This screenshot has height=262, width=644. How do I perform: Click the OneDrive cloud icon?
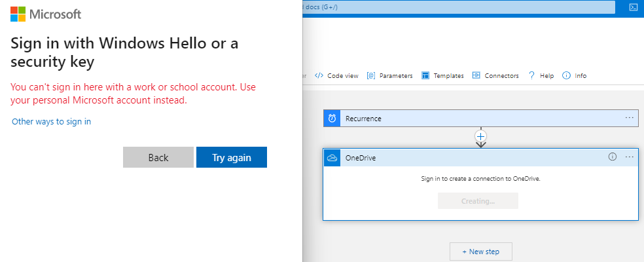click(332, 158)
